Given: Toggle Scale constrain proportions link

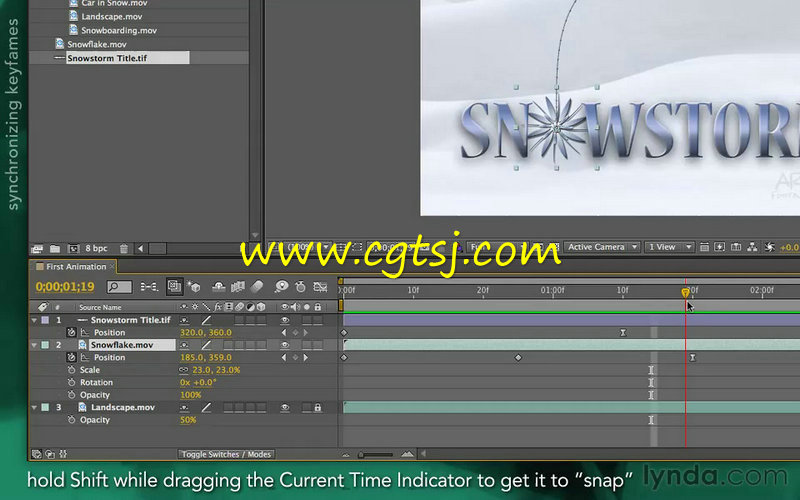Looking at the screenshot, I should [184, 370].
